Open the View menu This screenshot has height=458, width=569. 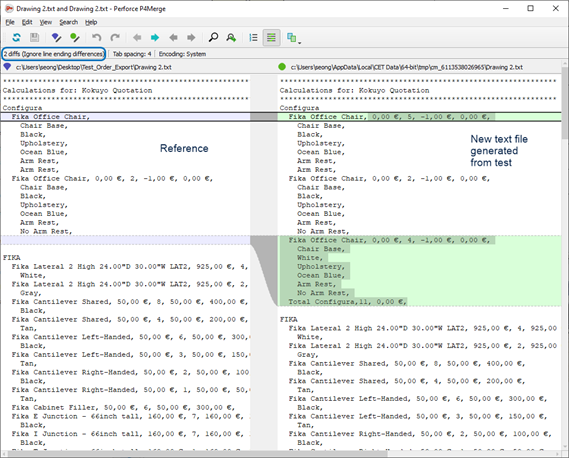(46, 22)
